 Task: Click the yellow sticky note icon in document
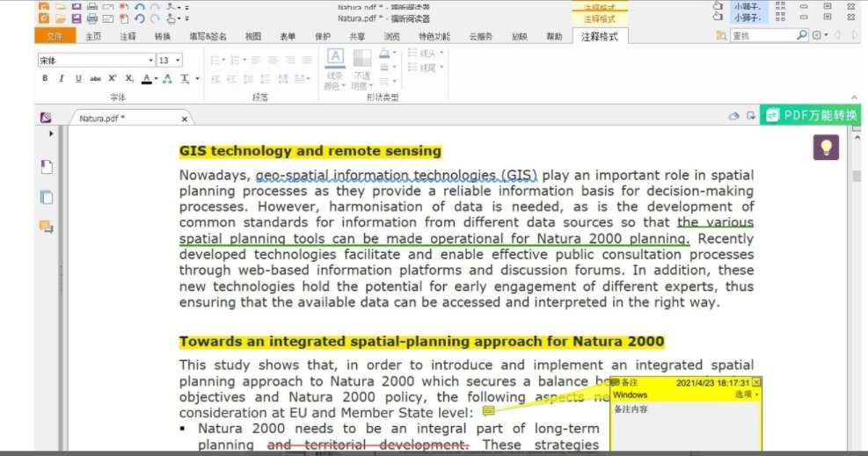[488, 411]
